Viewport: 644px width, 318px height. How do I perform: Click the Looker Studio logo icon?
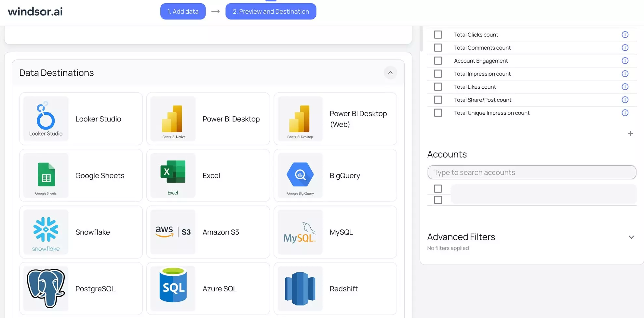46,119
